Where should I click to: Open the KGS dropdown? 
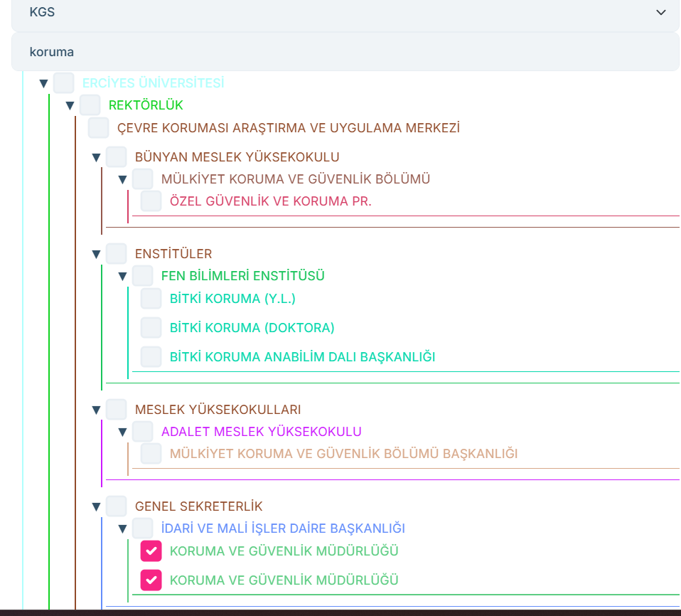click(x=660, y=13)
